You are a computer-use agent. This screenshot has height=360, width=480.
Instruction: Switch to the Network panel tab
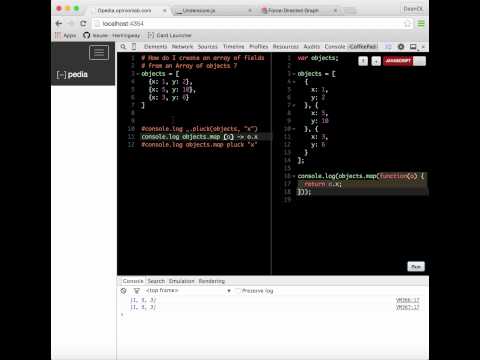182,47
